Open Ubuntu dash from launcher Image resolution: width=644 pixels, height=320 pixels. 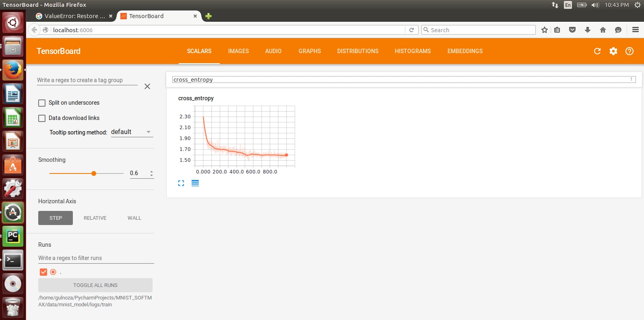[13, 23]
